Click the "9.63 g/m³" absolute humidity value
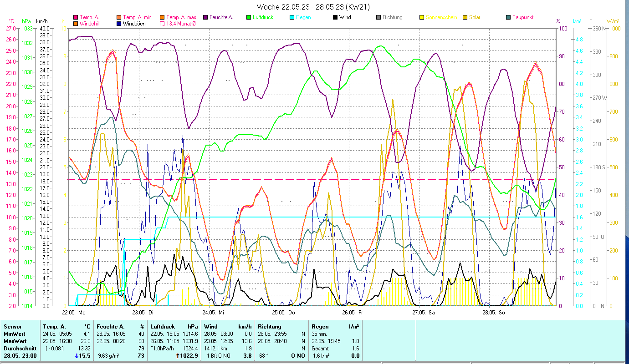 109,356
